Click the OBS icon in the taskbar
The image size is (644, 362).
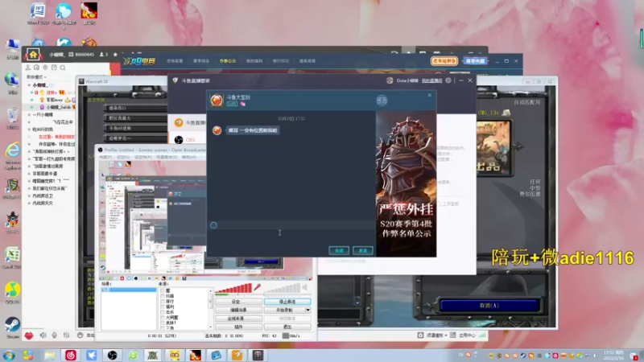click(112, 355)
